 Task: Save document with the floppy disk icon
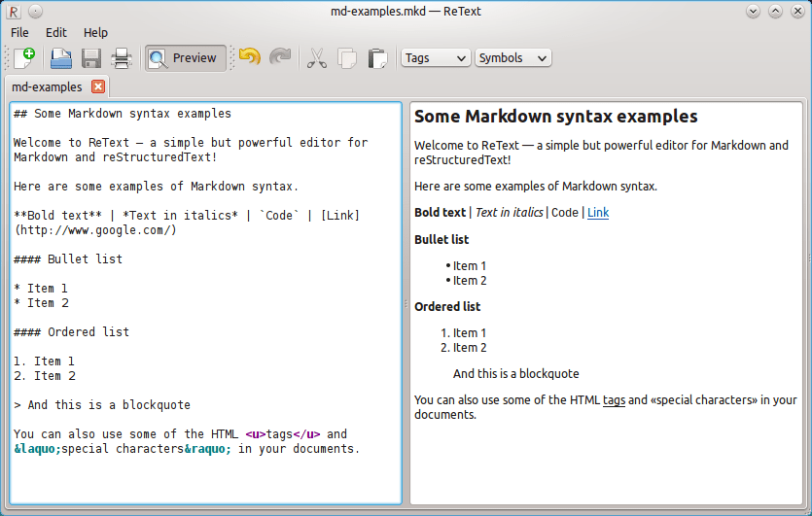pyautogui.click(x=91, y=58)
